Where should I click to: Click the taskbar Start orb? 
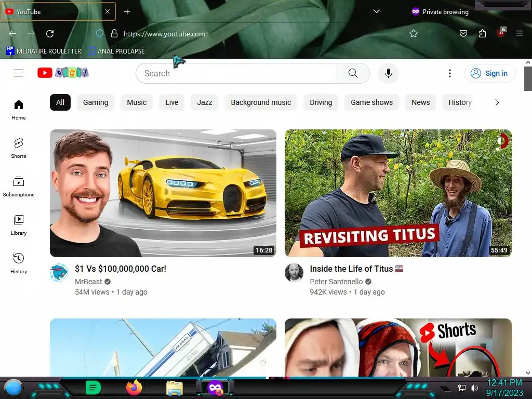click(14, 388)
